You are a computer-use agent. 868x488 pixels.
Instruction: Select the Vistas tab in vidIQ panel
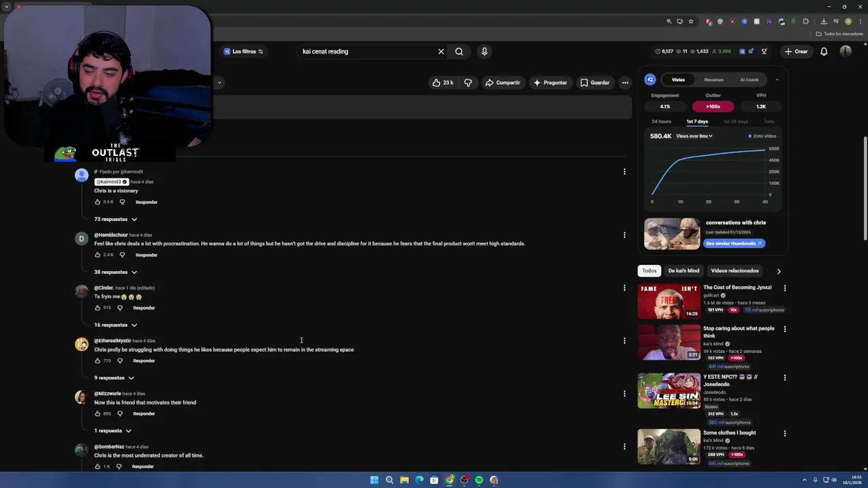(678, 80)
